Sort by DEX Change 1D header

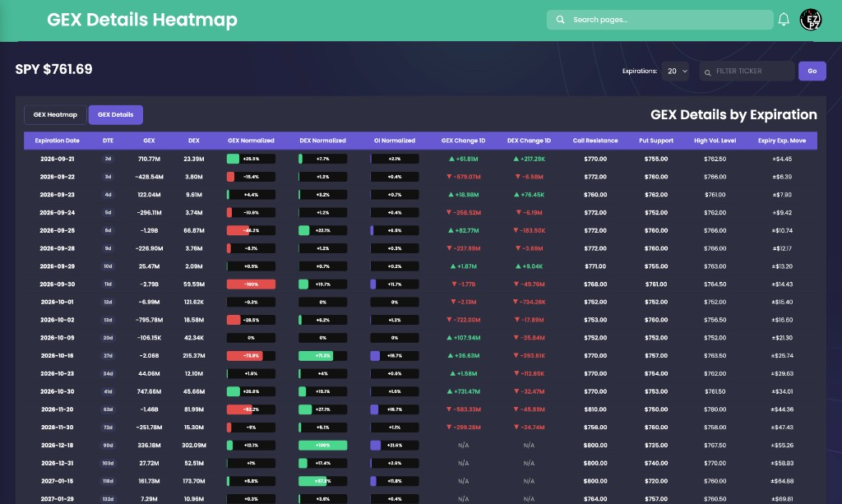point(529,141)
